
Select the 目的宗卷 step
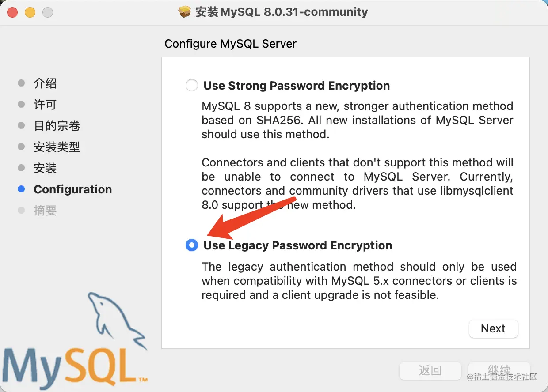click(x=57, y=125)
